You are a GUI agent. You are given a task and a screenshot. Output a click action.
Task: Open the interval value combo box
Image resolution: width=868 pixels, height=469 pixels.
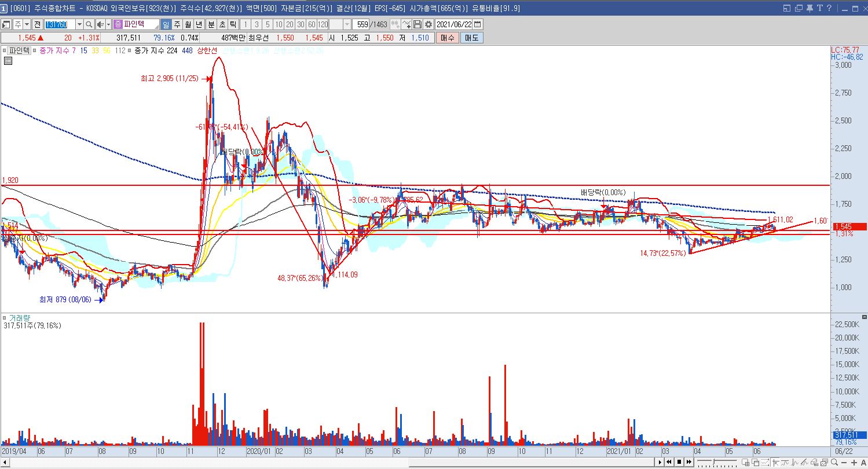tap(340, 24)
